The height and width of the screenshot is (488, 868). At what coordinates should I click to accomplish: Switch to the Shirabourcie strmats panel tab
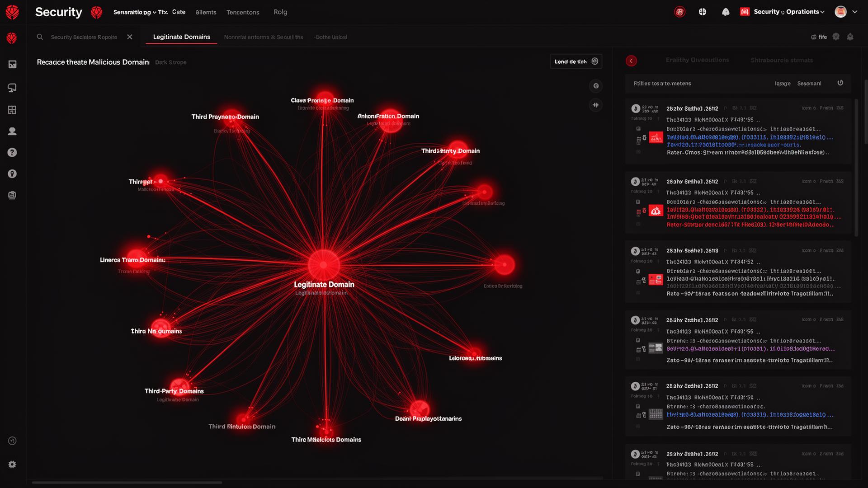pos(782,60)
